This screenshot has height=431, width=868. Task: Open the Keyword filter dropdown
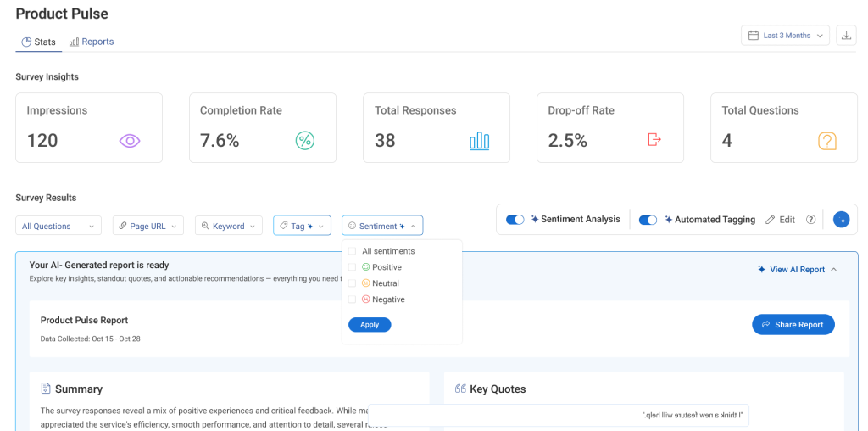pos(228,226)
